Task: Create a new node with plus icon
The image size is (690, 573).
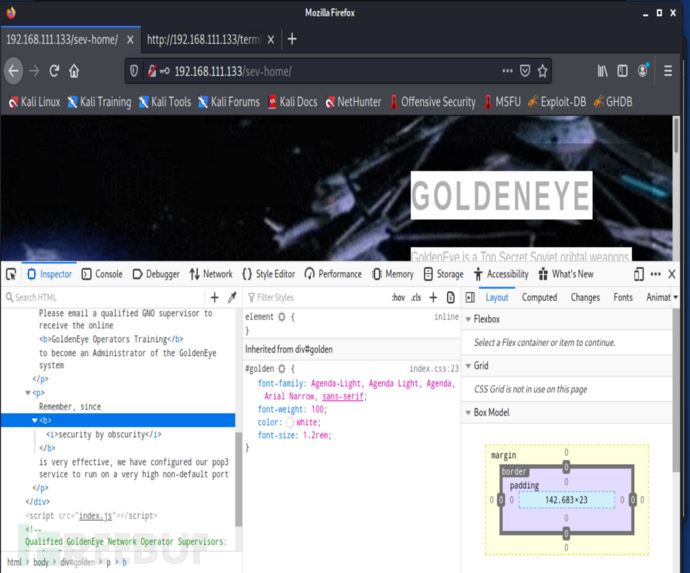Action: point(215,298)
